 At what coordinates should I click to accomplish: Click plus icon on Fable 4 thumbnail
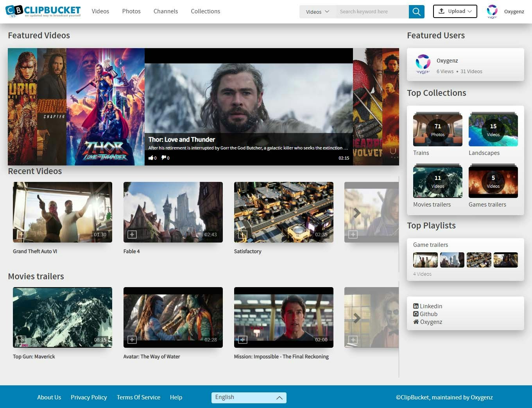(132, 234)
